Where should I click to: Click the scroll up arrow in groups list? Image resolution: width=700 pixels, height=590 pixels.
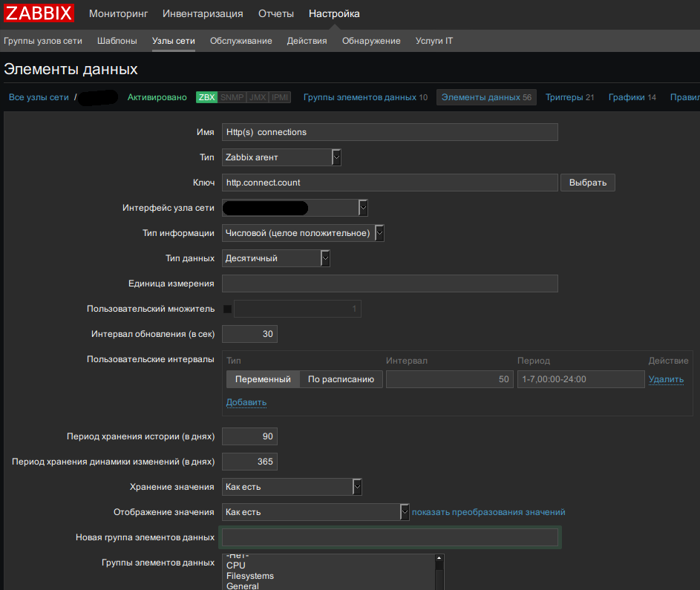tap(439, 558)
